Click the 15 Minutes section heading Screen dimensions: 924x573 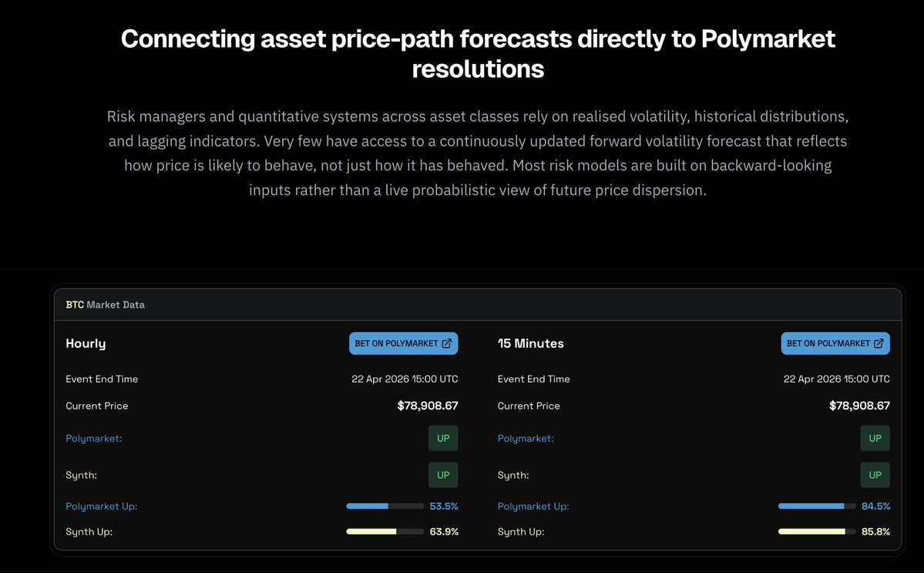click(x=530, y=344)
